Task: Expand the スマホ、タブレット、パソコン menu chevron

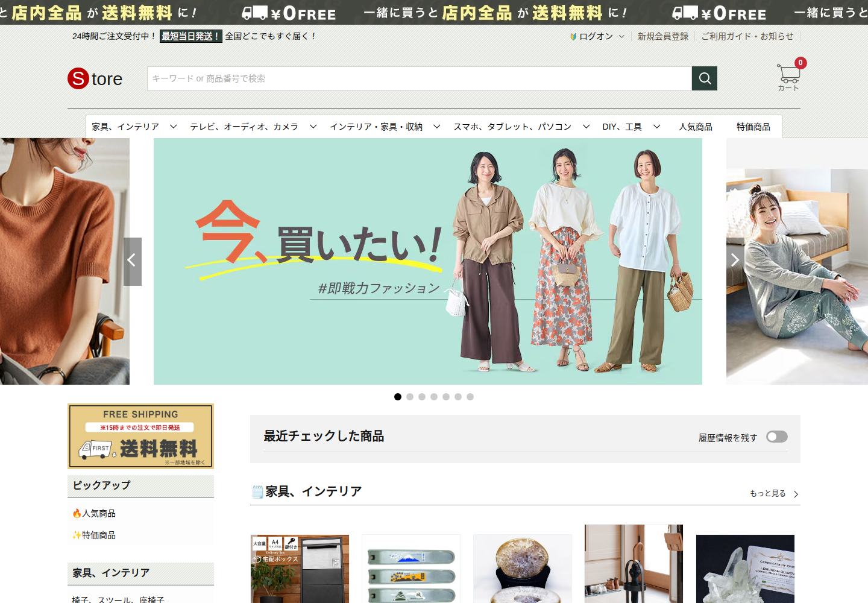Action: pyautogui.click(x=586, y=127)
